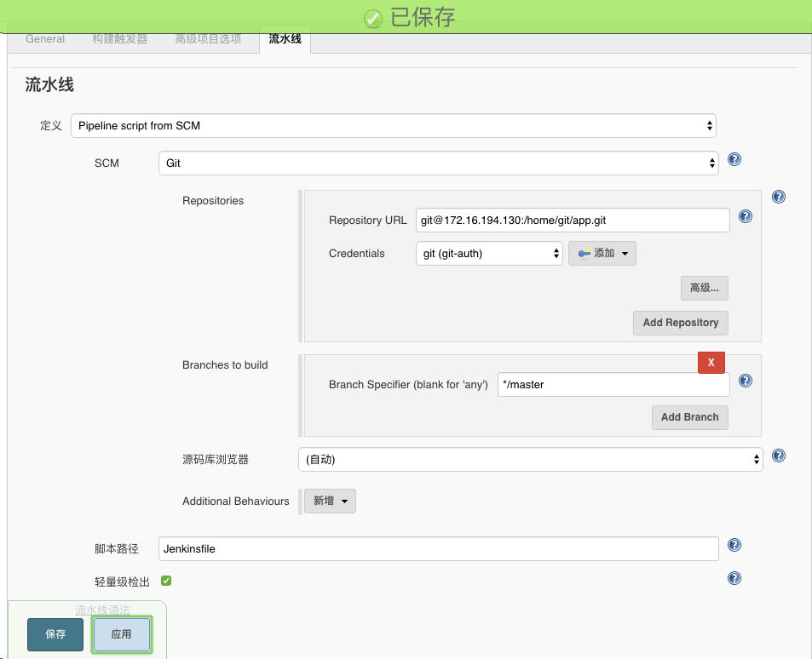
Task: Click the help icon beside 轻量级检出
Action: (x=734, y=578)
